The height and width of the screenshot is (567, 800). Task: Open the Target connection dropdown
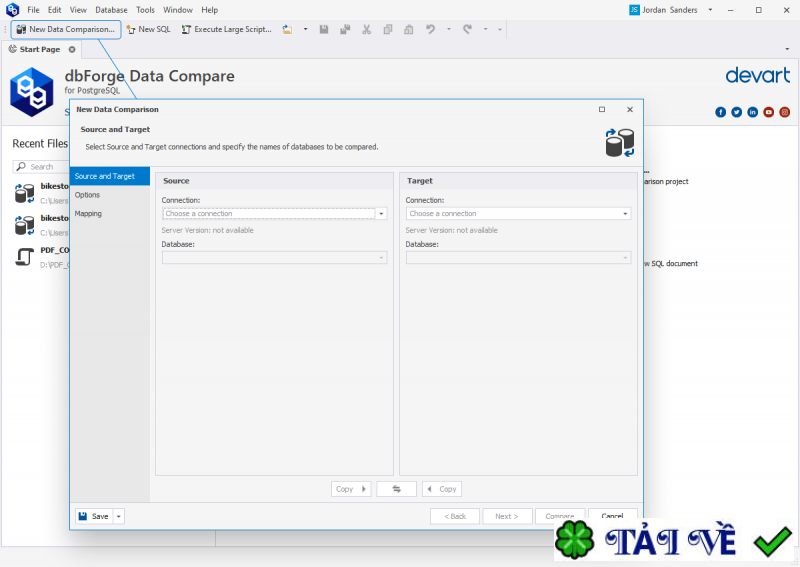pyautogui.click(x=518, y=213)
